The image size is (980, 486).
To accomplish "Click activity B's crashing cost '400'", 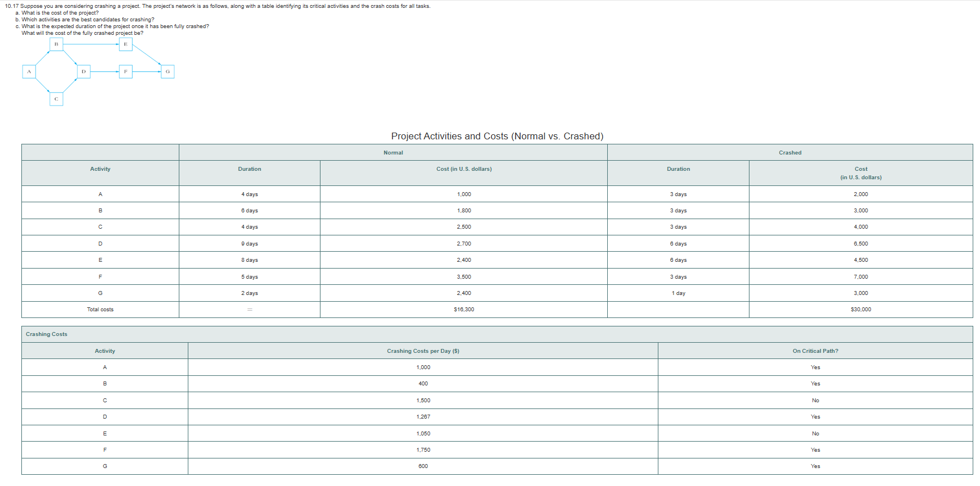I will click(423, 384).
